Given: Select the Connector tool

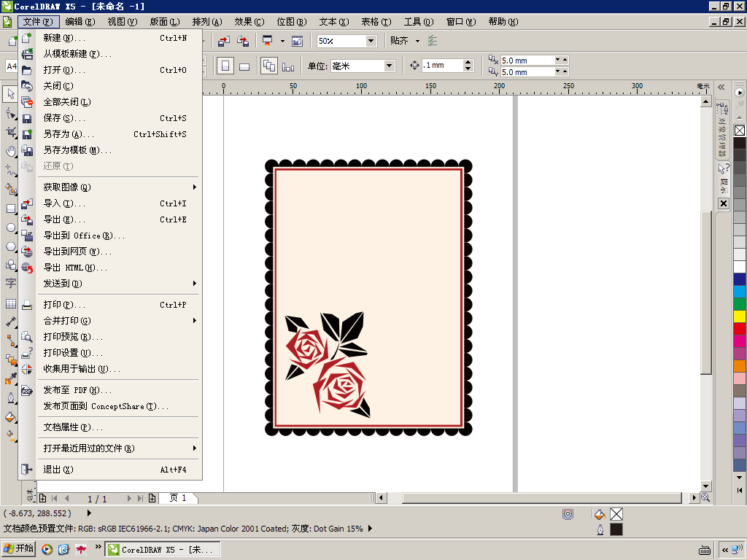Looking at the screenshot, I should pos(10,341).
